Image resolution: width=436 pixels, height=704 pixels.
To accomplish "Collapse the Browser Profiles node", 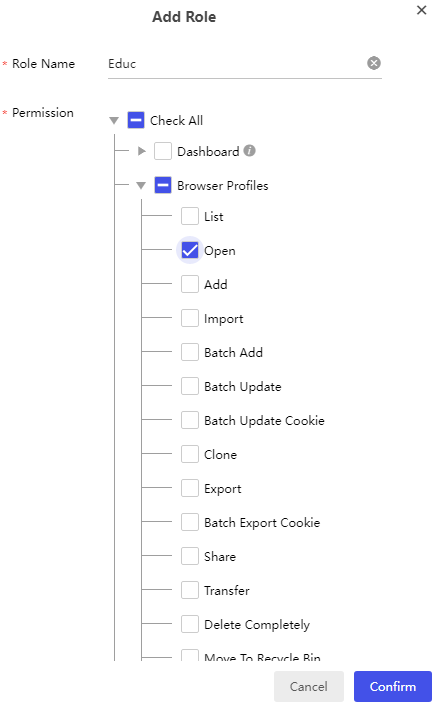I will (141, 185).
